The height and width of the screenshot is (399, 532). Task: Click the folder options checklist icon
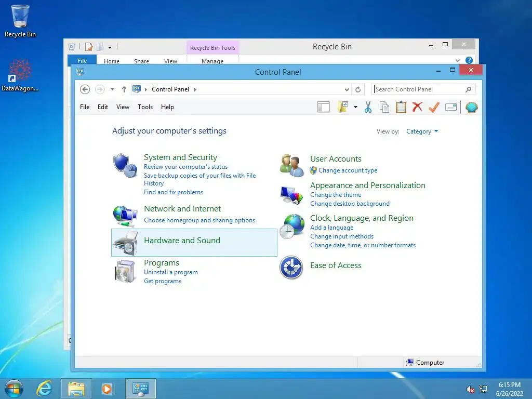point(343,107)
